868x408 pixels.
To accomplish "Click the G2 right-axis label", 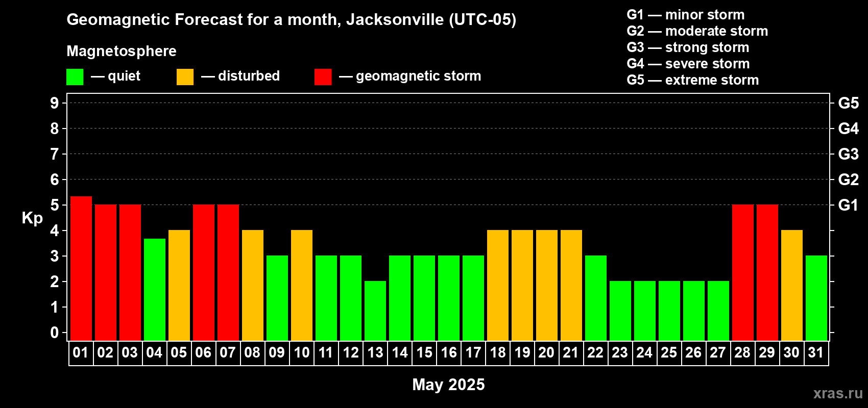I will 849,180.
